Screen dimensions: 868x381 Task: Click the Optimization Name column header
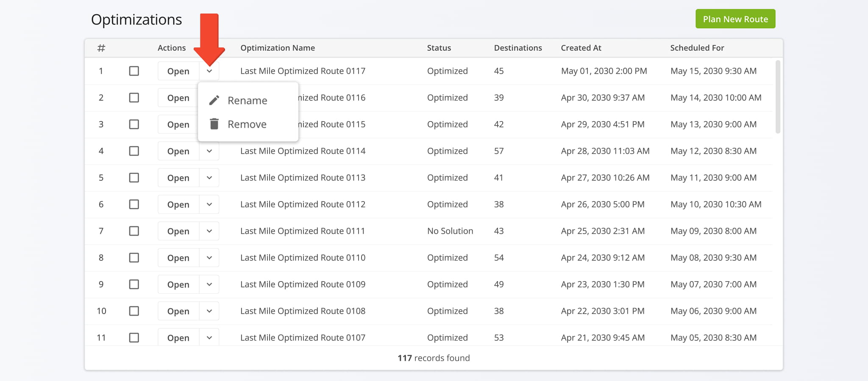[x=278, y=48]
